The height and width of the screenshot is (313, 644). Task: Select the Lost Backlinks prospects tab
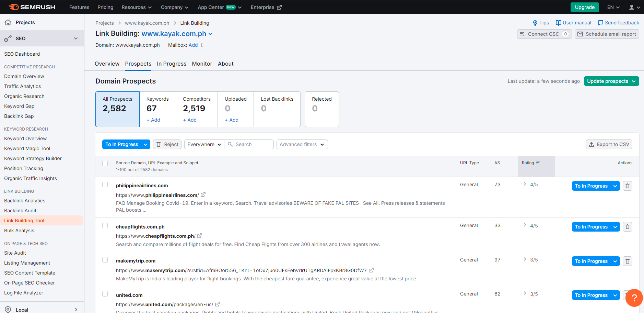click(x=277, y=109)
